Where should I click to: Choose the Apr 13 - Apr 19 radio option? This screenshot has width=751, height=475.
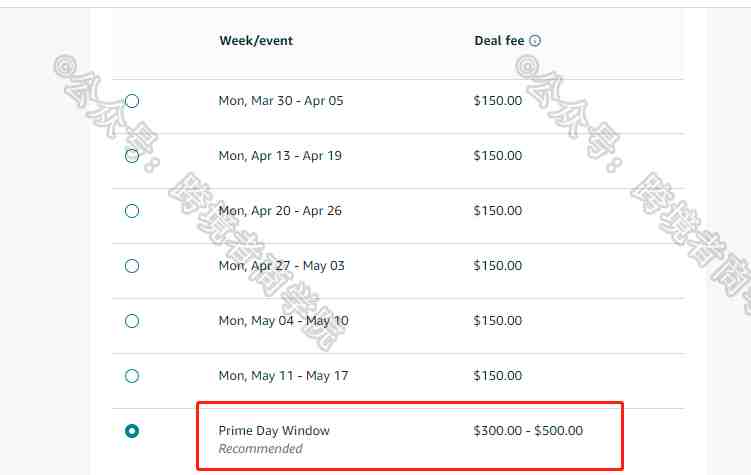pos(132,156)
